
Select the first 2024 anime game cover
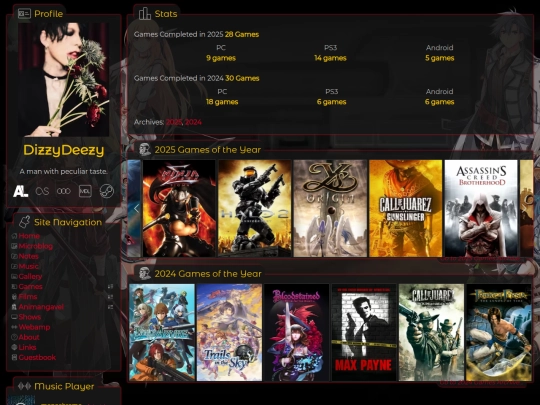(x=162, y=332)
